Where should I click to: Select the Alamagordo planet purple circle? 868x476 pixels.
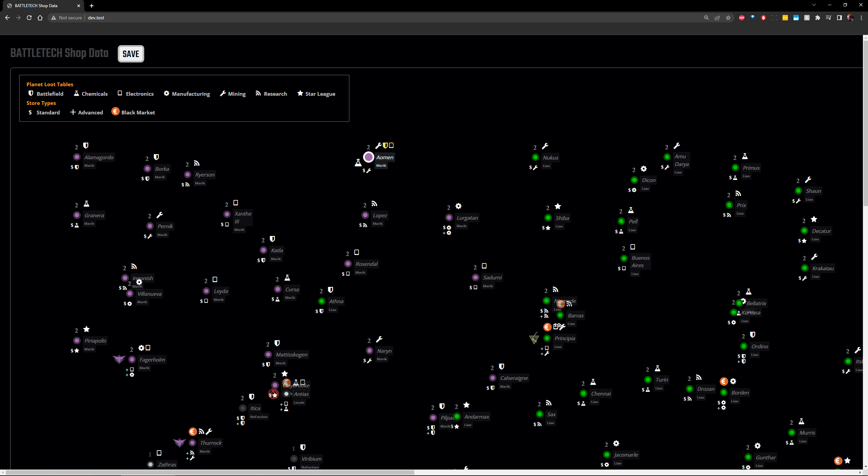[77, 157]
